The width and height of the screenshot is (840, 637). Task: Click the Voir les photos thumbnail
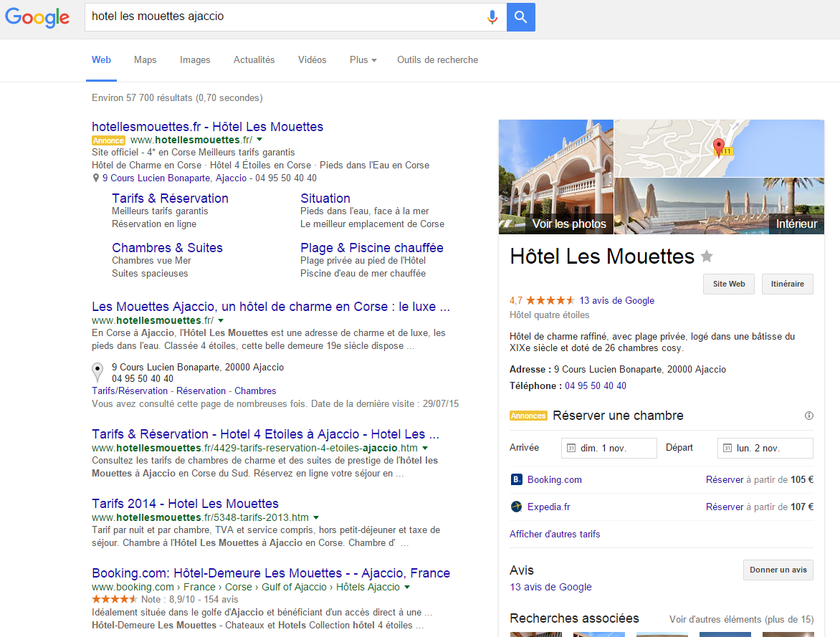pos(556,177)
